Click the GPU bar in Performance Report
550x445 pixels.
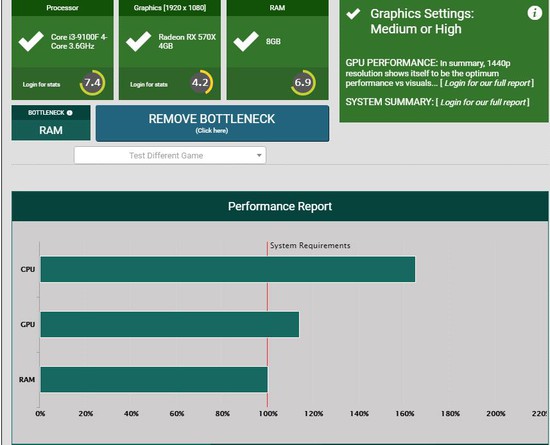point(170,325)
